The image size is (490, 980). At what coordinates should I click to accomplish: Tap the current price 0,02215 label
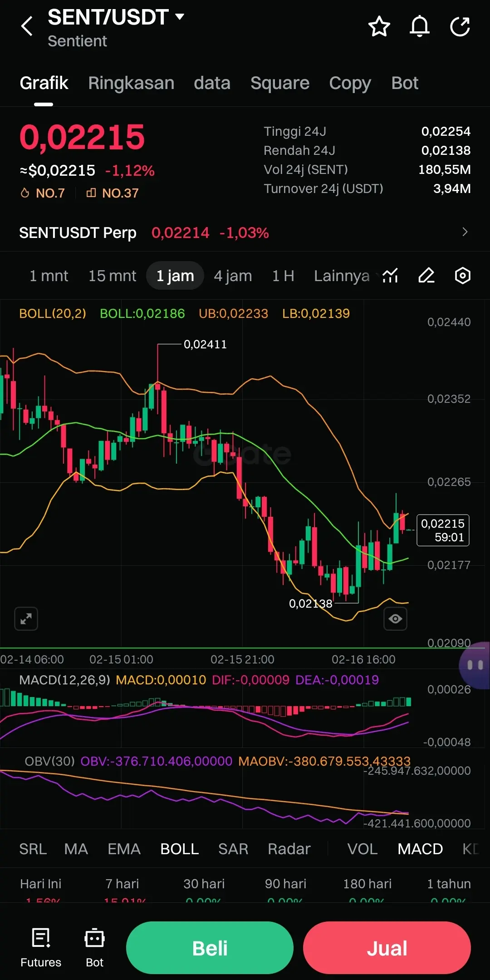(x=82, y=137)
